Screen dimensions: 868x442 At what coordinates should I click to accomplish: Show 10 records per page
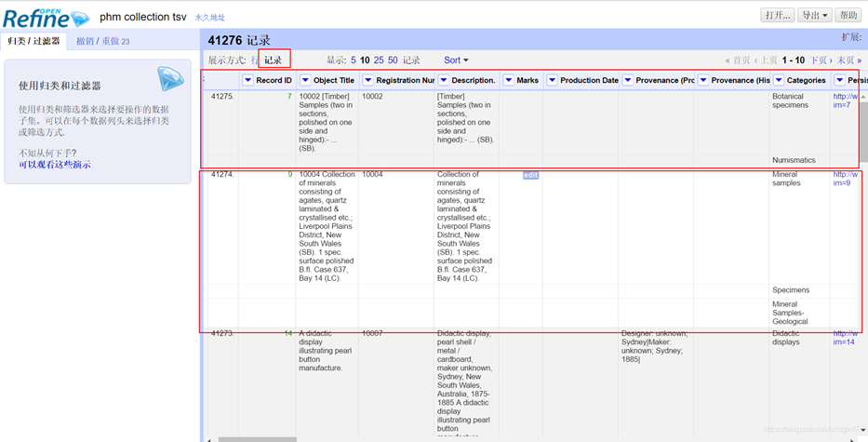coord(365,60)
